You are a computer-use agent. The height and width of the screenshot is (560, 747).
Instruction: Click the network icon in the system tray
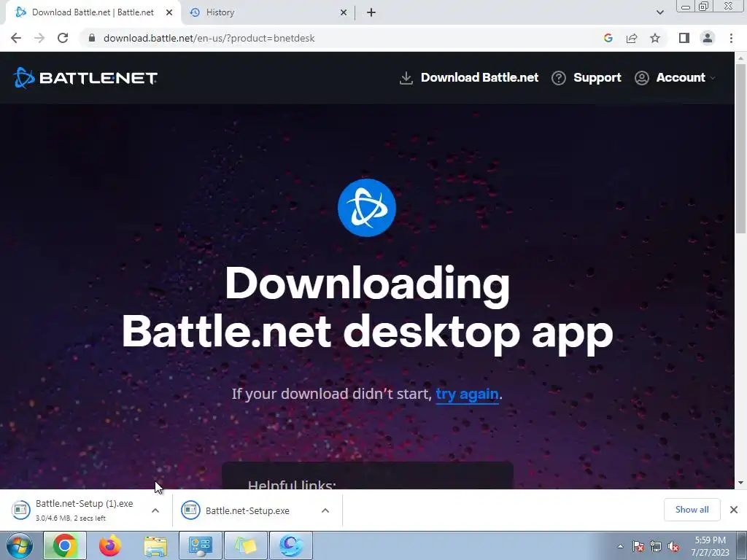[656, 546]
